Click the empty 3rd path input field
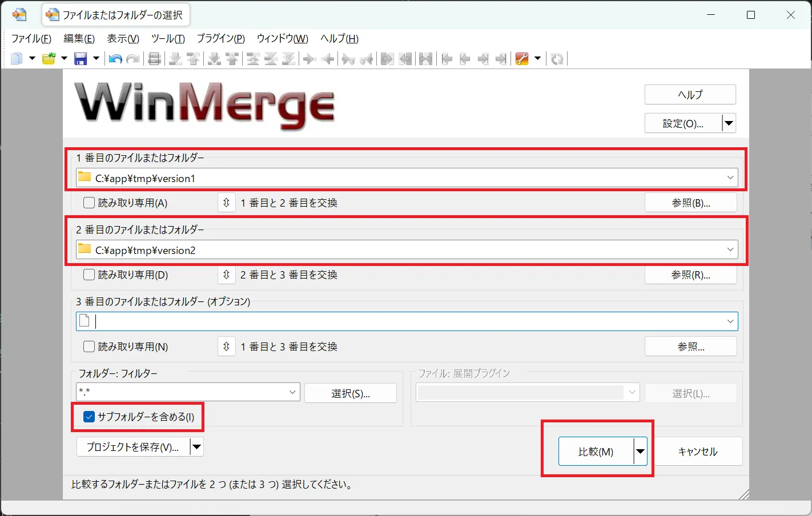 (407, 321)
